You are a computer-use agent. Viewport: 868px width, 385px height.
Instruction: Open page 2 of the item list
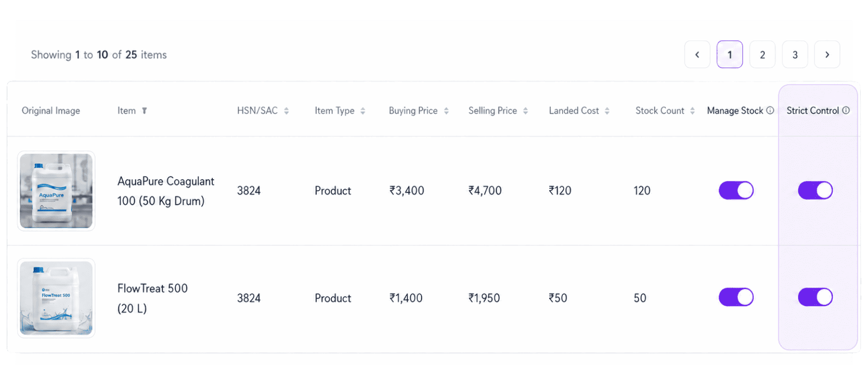point(763,55)
